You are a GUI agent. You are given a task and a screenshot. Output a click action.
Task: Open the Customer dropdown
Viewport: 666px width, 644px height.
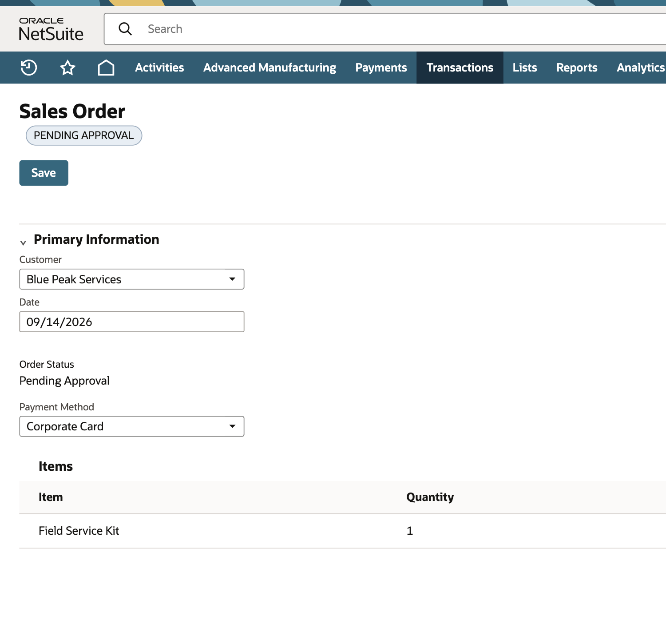click(132, 279)
